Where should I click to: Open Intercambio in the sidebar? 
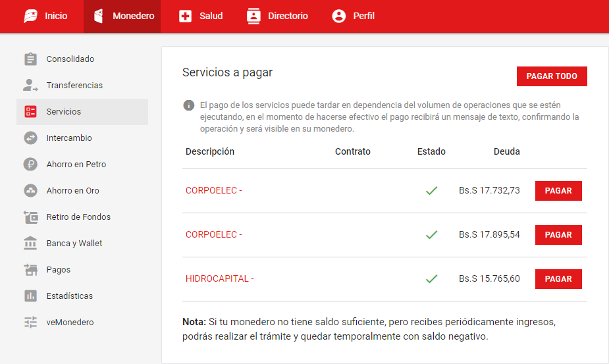[x=82, y=138]
